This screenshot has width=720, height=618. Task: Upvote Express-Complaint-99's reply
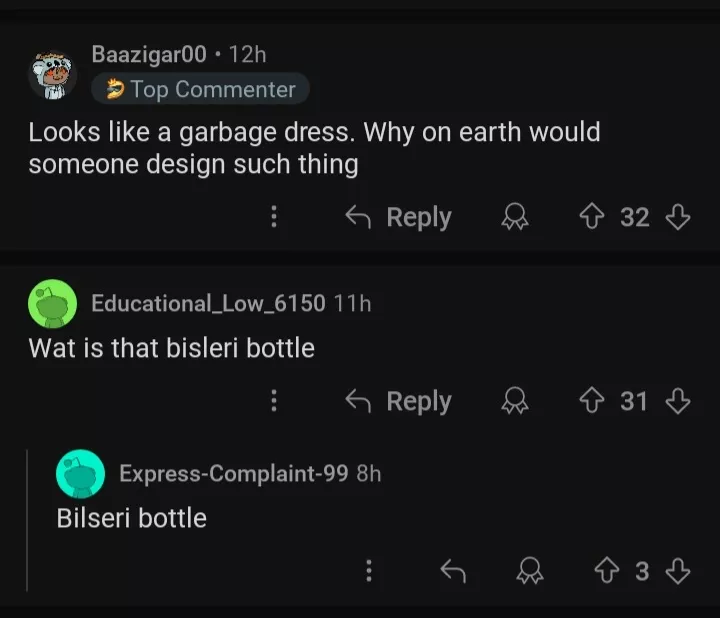click(608, 571)
